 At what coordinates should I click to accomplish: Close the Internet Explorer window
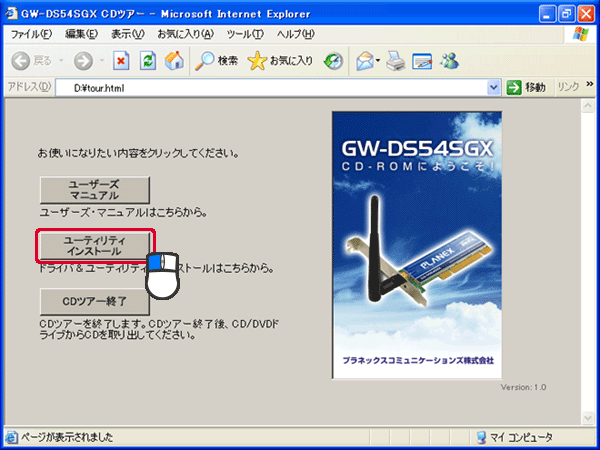(x=586, y=15)
